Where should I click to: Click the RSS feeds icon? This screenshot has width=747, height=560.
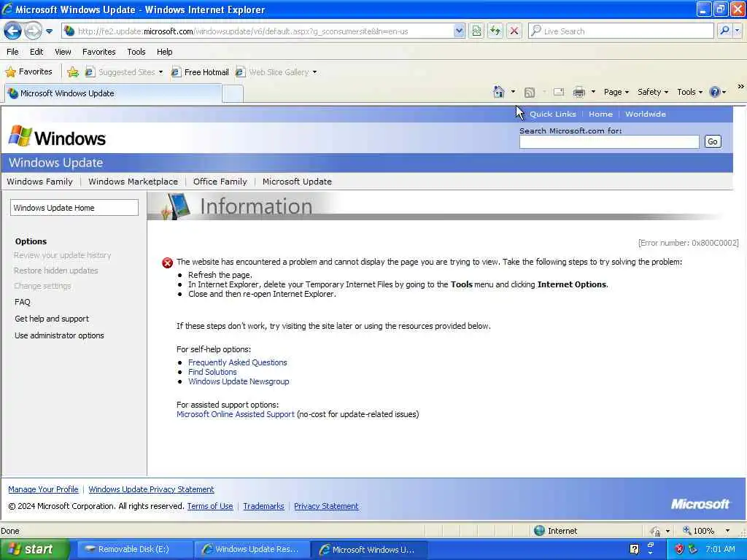click(x=530, y=93)
